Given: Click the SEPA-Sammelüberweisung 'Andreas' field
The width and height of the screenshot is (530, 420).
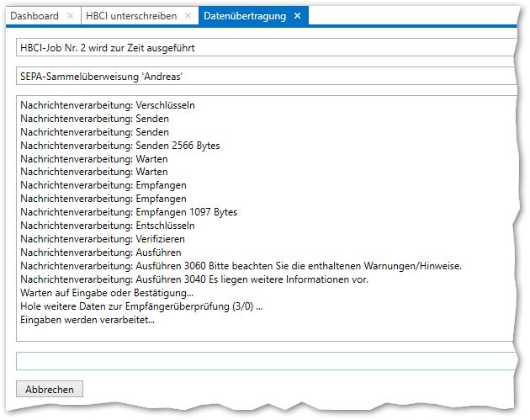Looking at the screenshot, I should tap(265, 77).
